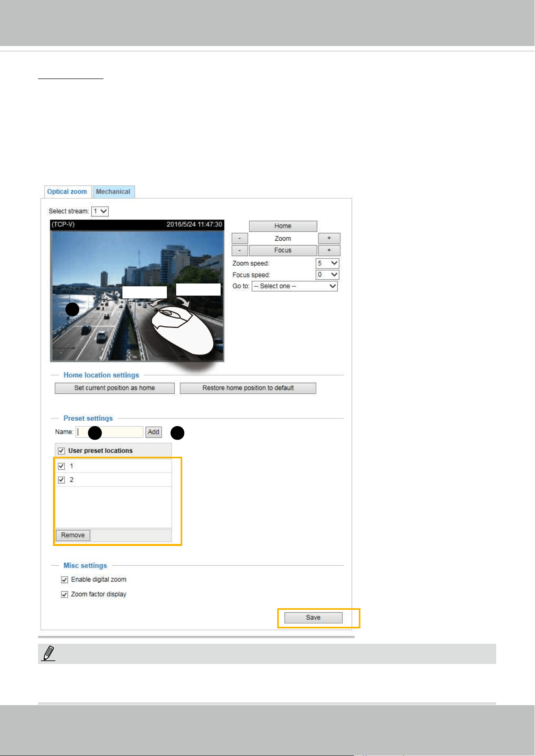Click the Remove button
535x756 pixels.
[x=73, y=535]
